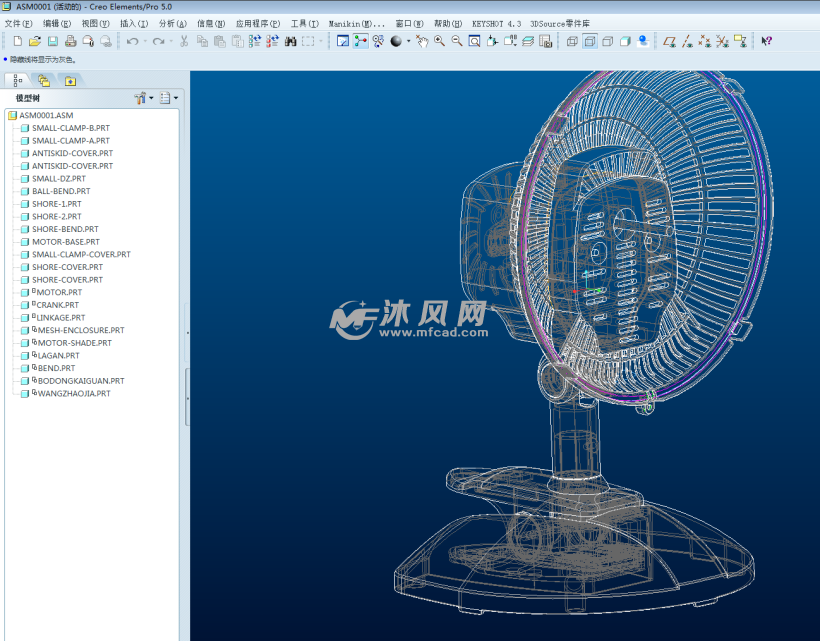Click the Print icon in toolbar
This screenshot has height=641, width=820.
[x=70, y=41]
